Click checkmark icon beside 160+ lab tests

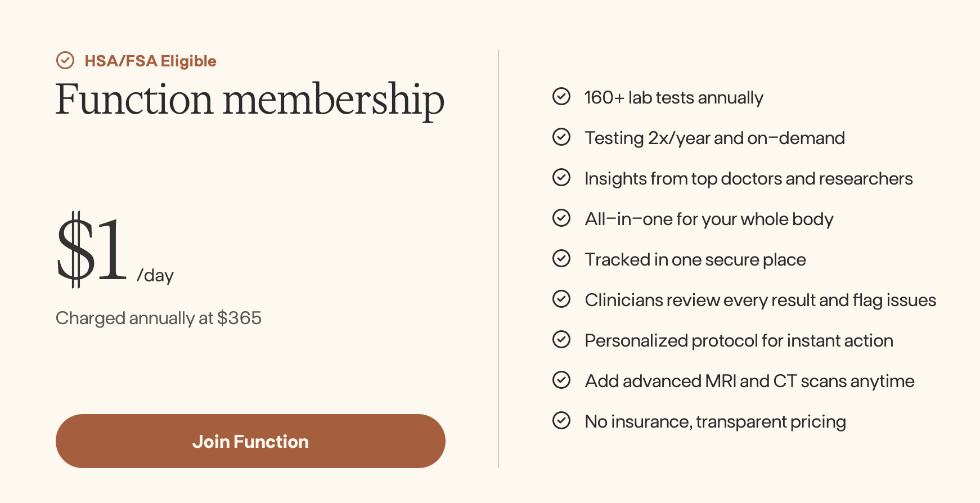pos(561,97)
